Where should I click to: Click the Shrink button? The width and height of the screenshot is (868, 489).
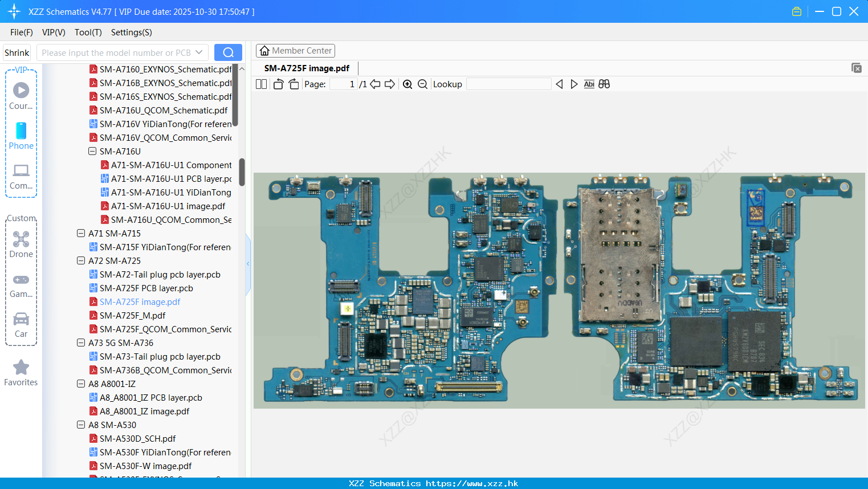pyautogui.click(x=17, y=52)
